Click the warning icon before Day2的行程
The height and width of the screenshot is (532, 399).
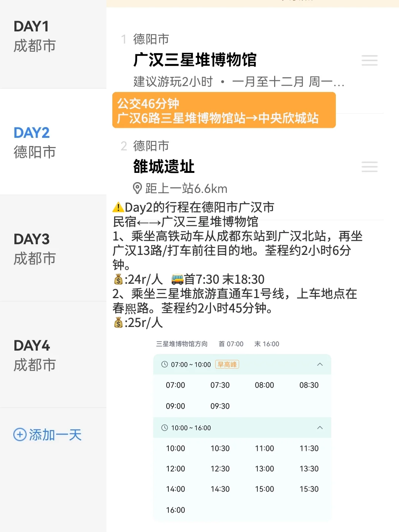point(118,207)
